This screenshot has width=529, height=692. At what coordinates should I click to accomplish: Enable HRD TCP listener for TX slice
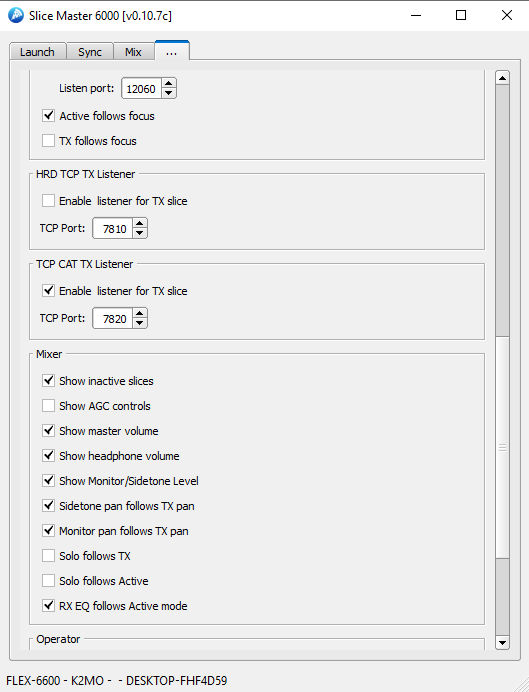click(x=48, y=201)
